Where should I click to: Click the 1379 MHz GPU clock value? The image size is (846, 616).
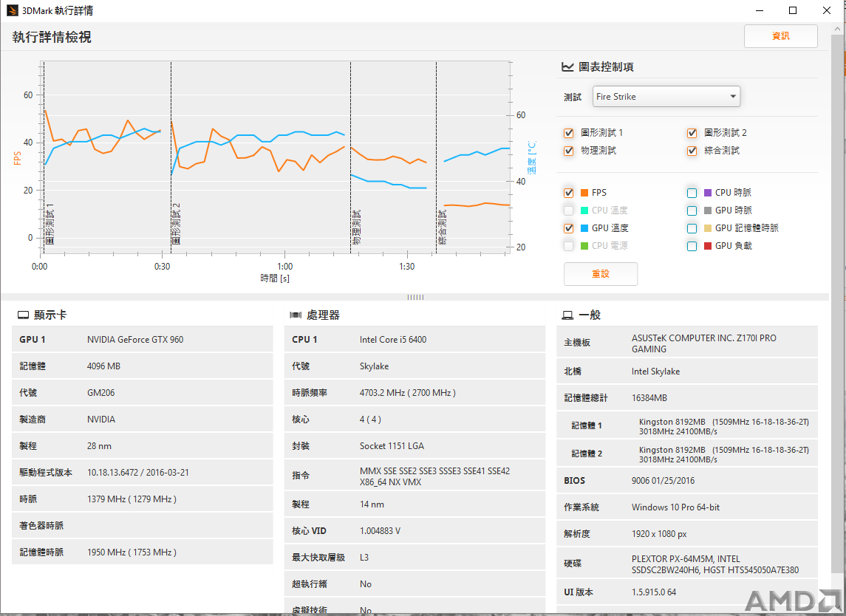[x=132, y=499]
